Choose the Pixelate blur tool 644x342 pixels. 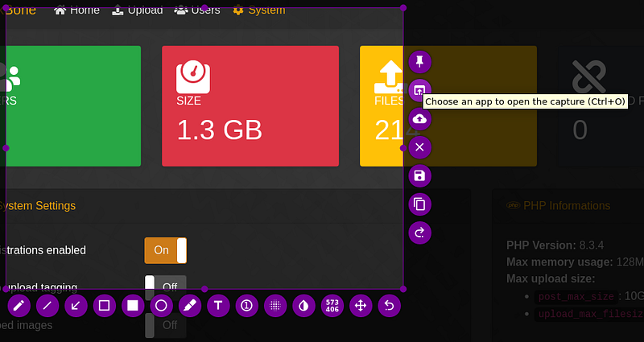coord(275,306)
